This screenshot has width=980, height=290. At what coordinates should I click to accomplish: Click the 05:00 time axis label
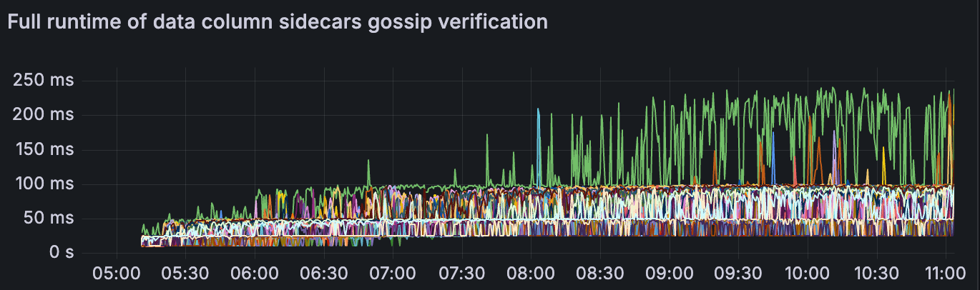point(117,274)
